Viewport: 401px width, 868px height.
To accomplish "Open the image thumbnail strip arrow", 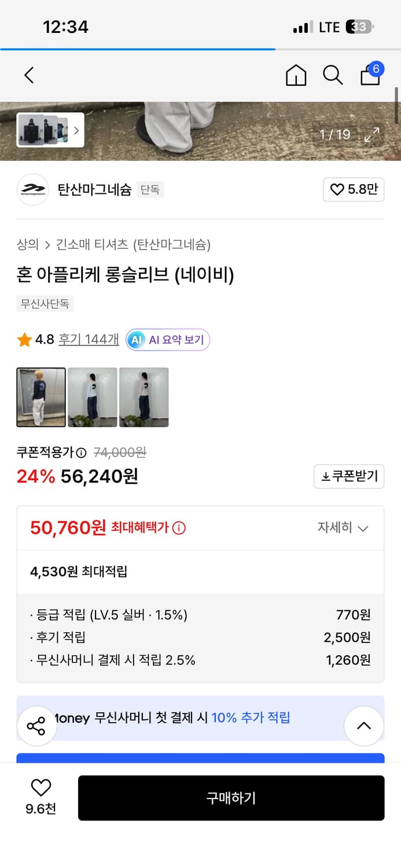I will pos(76,131).
